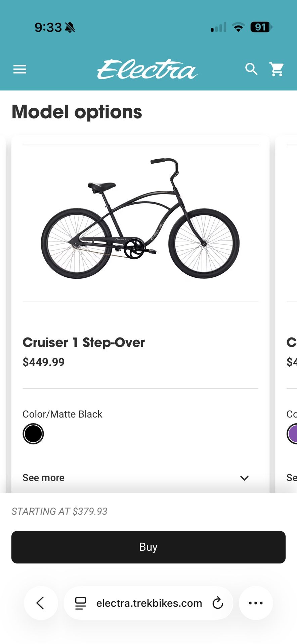This screenshot has height=644, width=297.
Task: Tap the back arrow in the browser bar
Action: pos(41,603)
